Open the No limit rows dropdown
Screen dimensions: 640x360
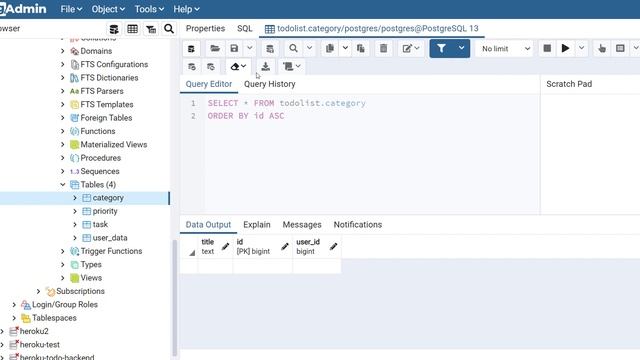click(x=505, y=49)
